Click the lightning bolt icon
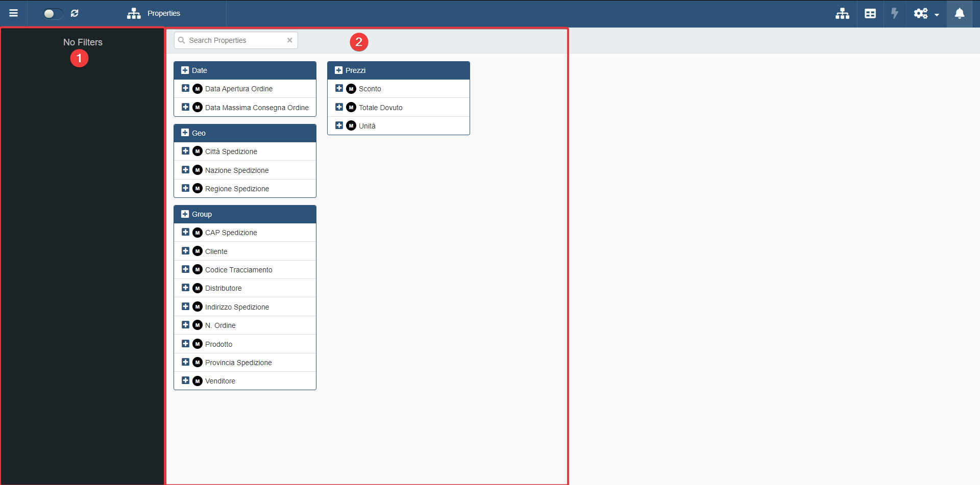The image size is (980, 485). 894,14
